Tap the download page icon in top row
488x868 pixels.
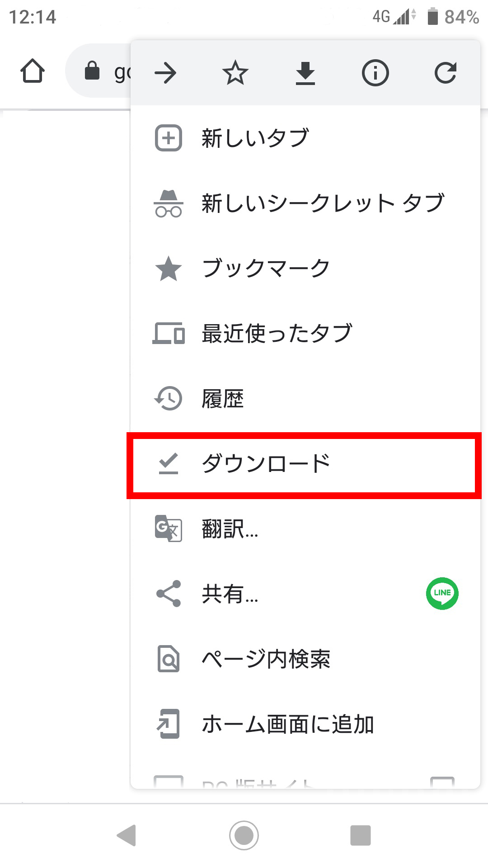(305, 73)
